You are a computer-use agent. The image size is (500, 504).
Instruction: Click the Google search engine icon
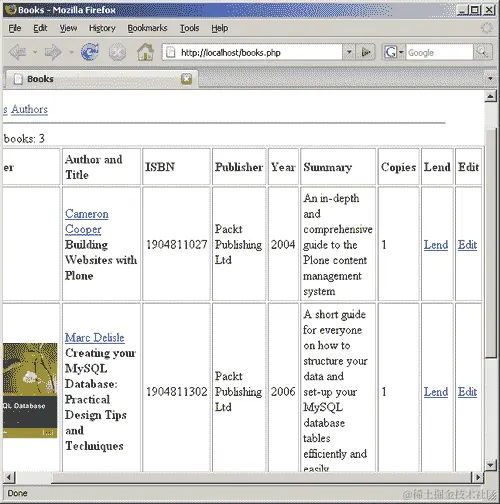click(x=390, y=52)
